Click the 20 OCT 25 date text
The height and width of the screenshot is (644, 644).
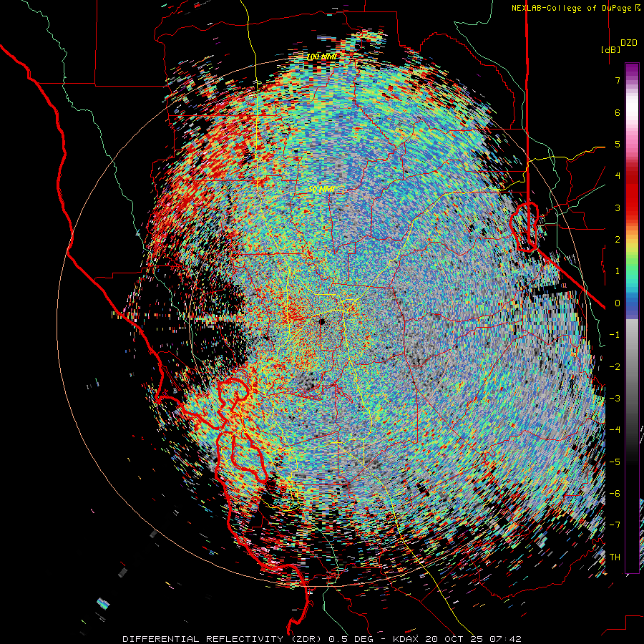point(454,639)
